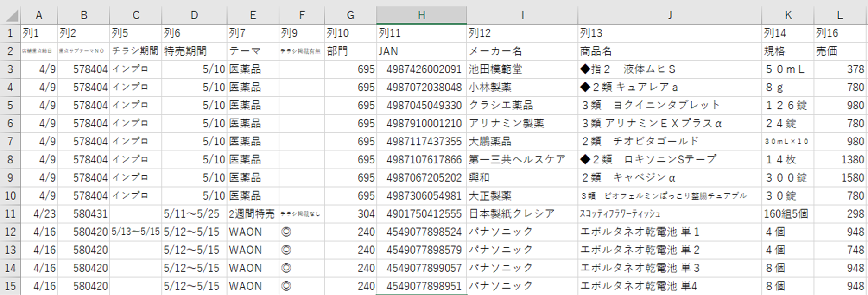Click cell containing 列11
This screenshot has width=868, height=295.
coord(421,33)
